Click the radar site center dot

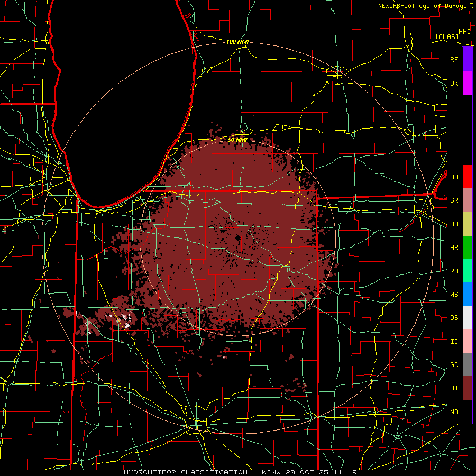237,238
